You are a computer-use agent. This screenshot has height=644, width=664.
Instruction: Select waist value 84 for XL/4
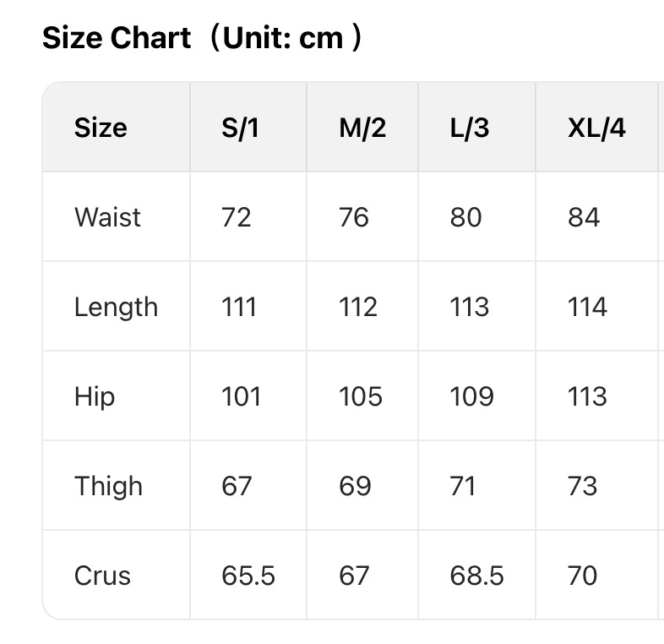coord(584,217)
